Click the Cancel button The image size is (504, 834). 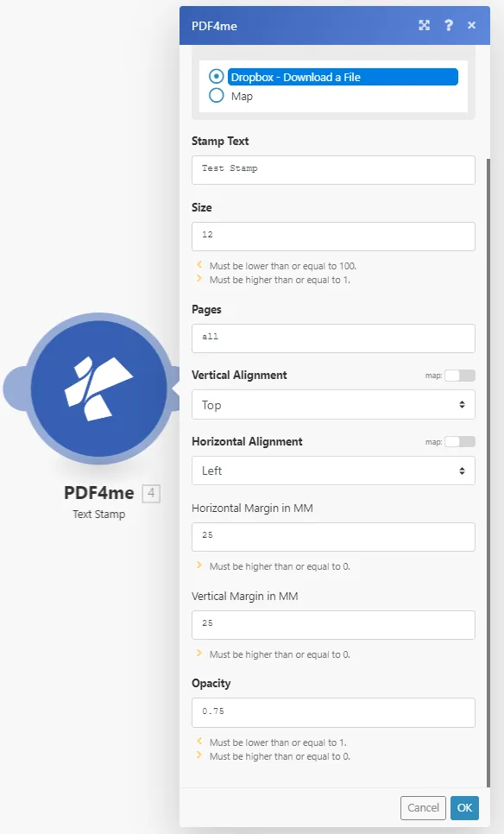point(423,807)
